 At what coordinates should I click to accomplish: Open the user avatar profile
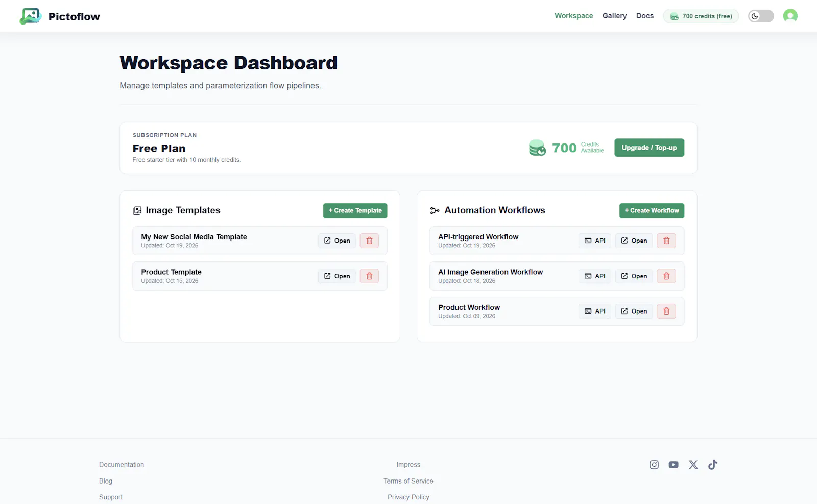coord(790,16)
